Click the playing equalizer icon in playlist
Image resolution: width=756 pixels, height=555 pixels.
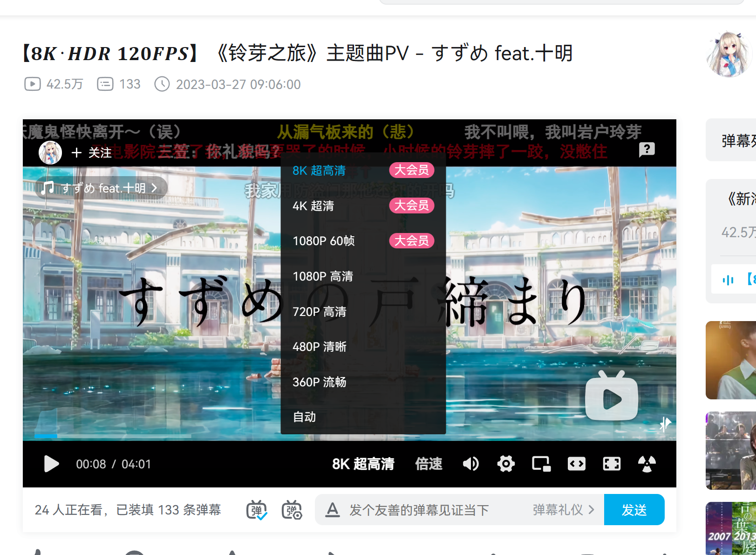(728, 280)
